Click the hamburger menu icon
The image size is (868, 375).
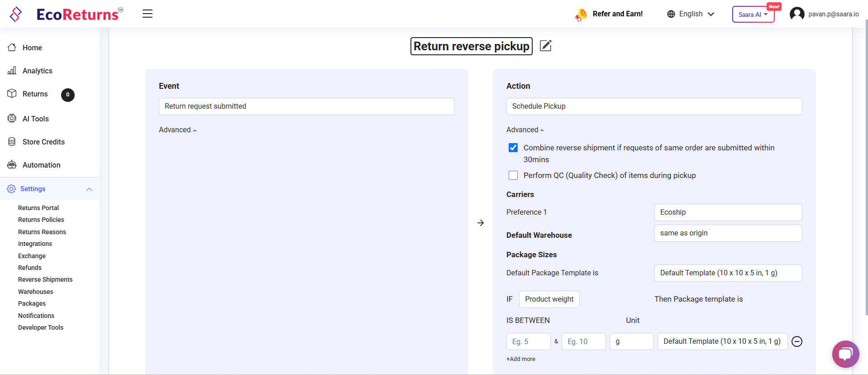(x=148, y=14)
